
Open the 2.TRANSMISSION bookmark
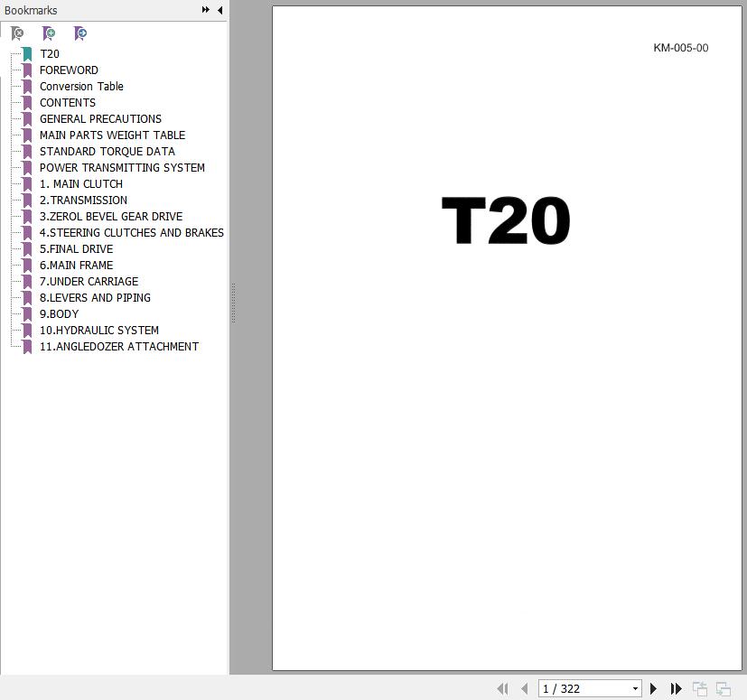point(83,200)
